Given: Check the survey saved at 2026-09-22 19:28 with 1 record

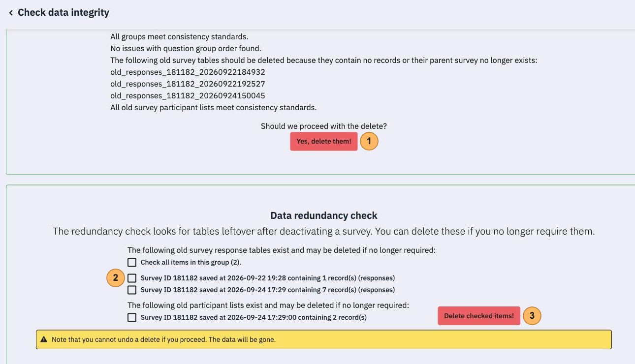Looking at the screenshot, I should [132, 278].
